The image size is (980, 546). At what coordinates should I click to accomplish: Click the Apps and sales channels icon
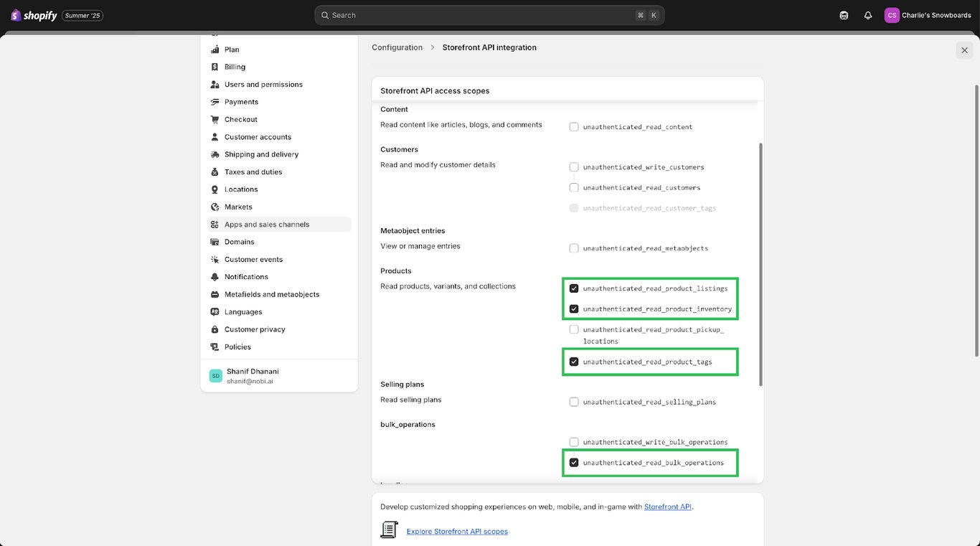pyautogui.click(x=215, y=225)
